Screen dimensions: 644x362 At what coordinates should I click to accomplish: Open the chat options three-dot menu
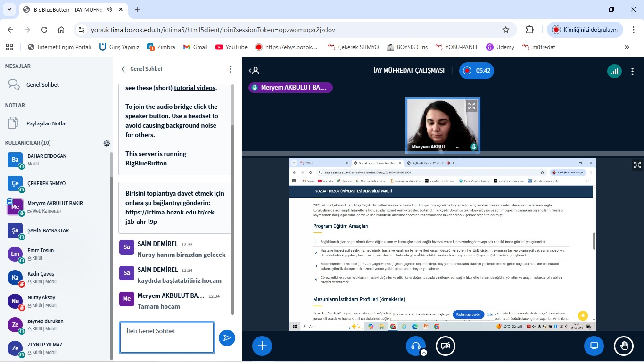pyautogui.click(x=231, y=69)
